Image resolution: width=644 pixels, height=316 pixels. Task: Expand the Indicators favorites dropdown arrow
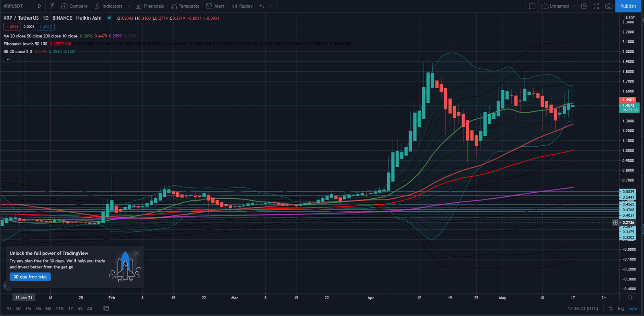pyautogui.click(x=129, y=6)
